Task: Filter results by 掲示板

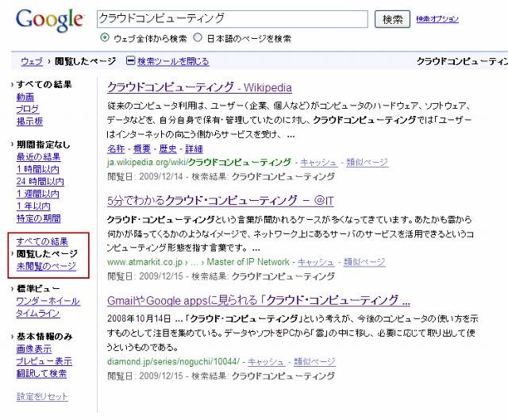Action: (29, 121)
